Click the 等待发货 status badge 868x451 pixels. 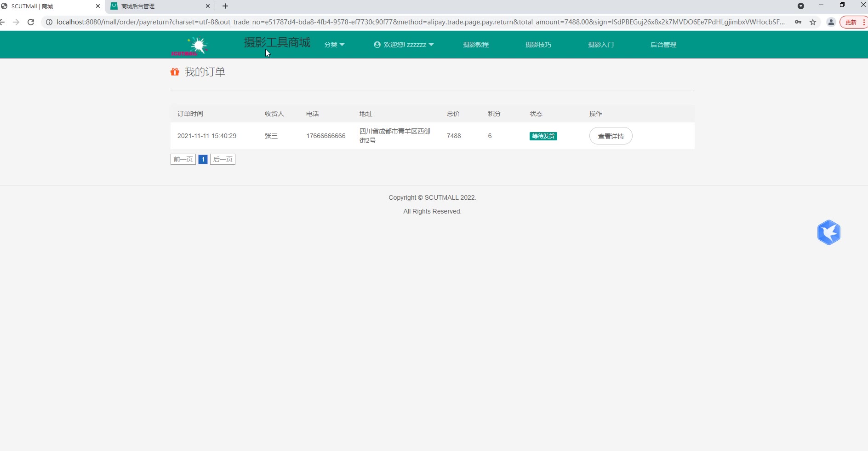click(x=543, y=136)
